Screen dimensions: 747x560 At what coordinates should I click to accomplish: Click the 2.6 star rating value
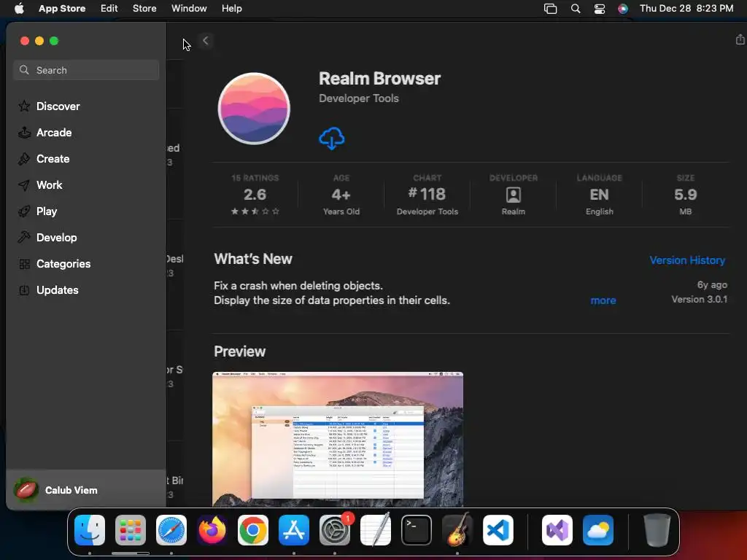255,194
